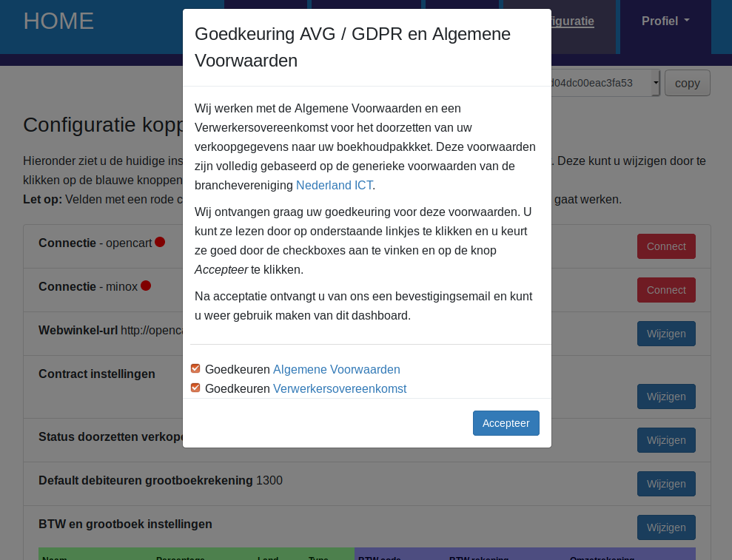Go to HOME in the navbar
Image resolution: width=732 pixels, height=560 pixels.
pos(58,21)
